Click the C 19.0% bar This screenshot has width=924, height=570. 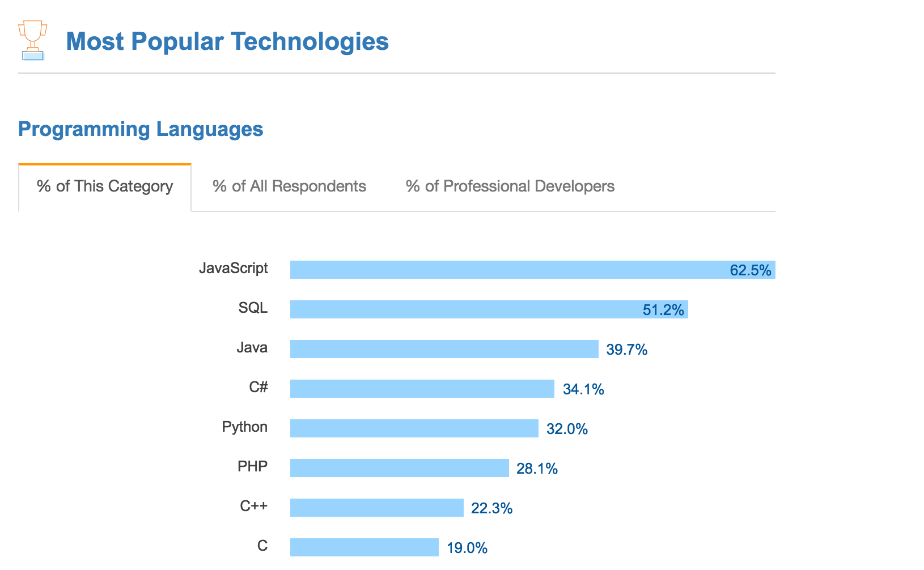364,547
